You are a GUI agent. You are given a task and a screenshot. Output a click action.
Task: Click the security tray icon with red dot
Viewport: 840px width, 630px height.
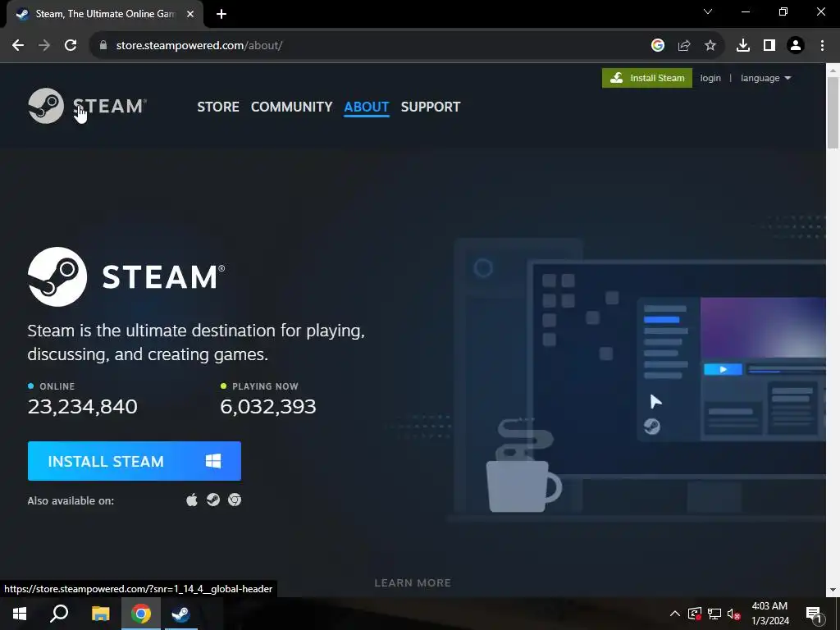[694, 614]
